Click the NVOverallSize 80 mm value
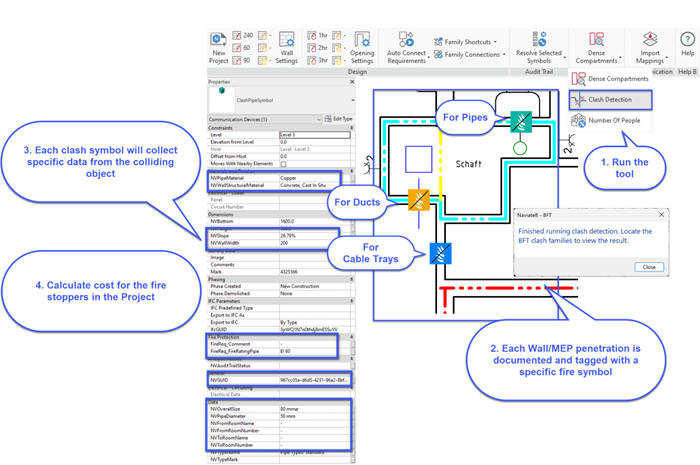The height and width of the screenshot is (465, 700). click(x=315, y=409)
